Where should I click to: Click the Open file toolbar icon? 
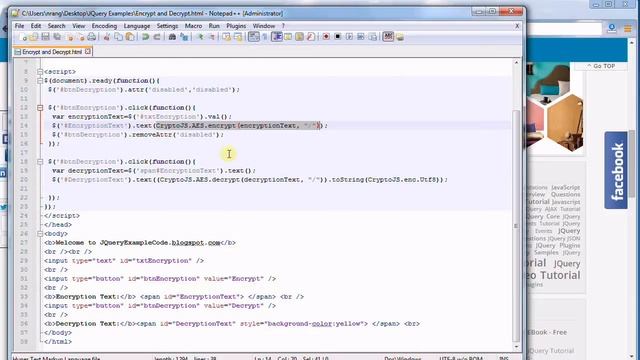tap(34, 37)
